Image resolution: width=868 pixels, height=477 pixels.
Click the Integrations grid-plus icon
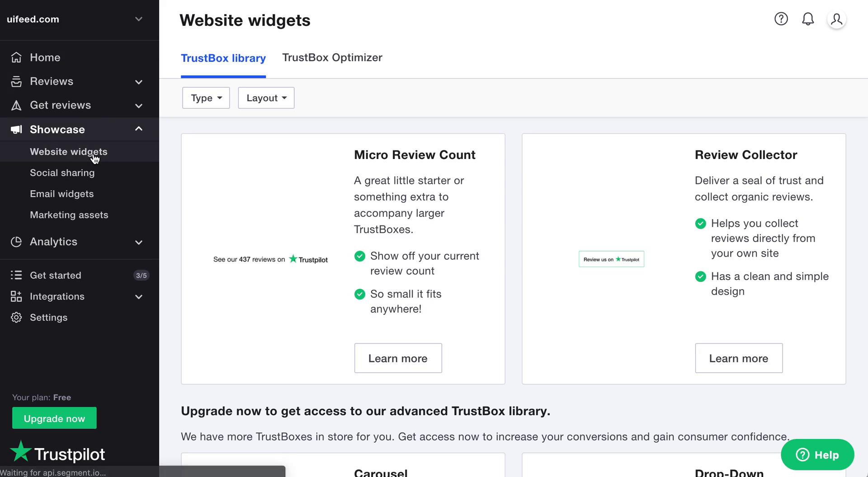(16, 296)
